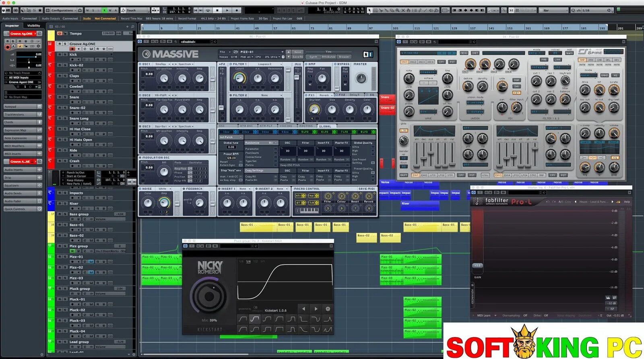Screen dimensions: 644x359
Task: Toggle power icon of Kickstart plugin window
Action: (185, 246)
